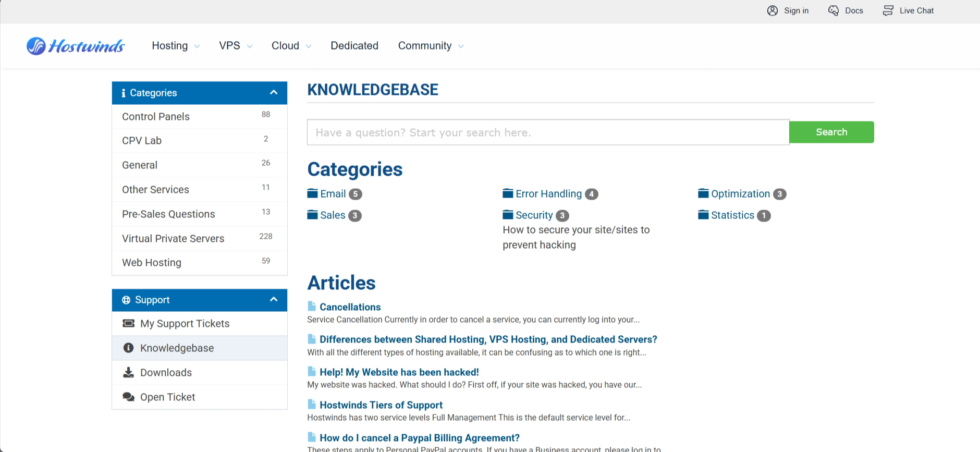Open the Sign in link
The image size is (980, 452).
pos(796,10)
